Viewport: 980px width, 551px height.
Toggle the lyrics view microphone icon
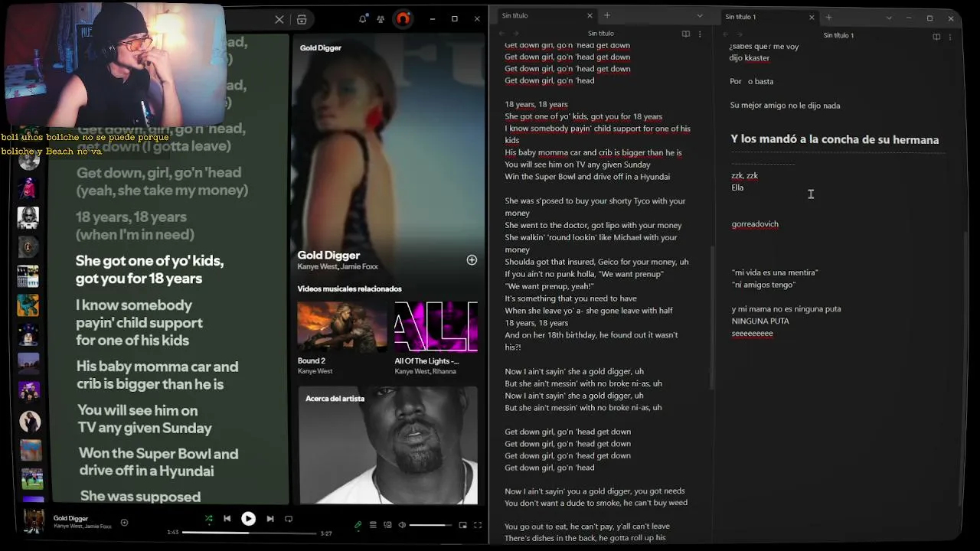(358, 525)
